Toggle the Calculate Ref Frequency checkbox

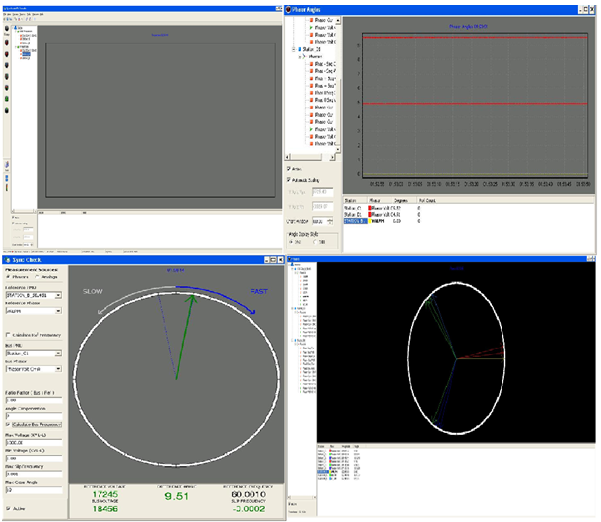pyautogui.click(x=8, y=334)
